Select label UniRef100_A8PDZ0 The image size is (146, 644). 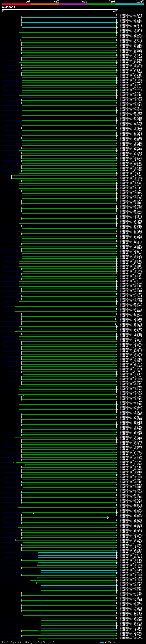pyautogui.click(x=131, y=437)
